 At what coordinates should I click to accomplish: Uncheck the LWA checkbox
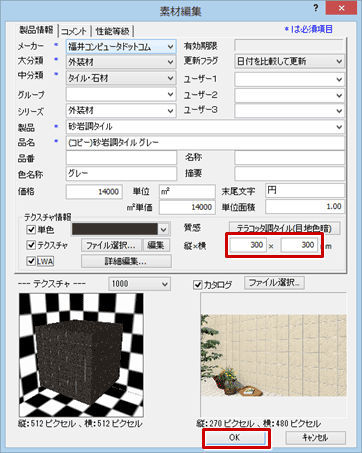pos(31,261)
